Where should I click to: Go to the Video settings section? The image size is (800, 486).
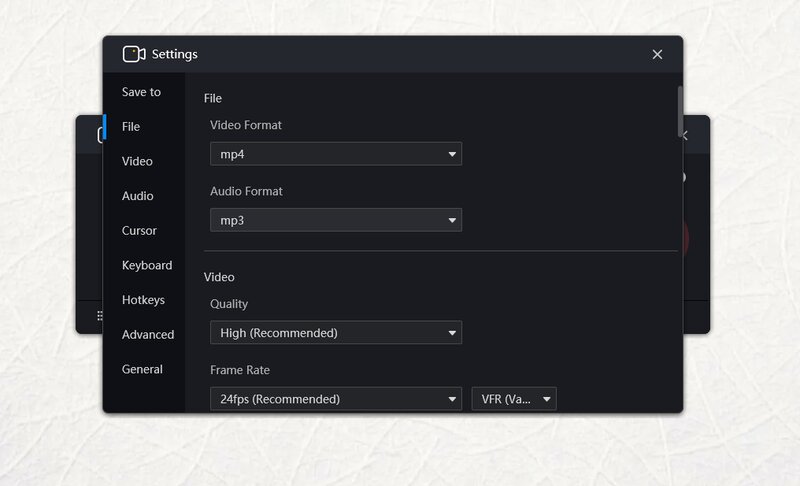coord(137,161)
